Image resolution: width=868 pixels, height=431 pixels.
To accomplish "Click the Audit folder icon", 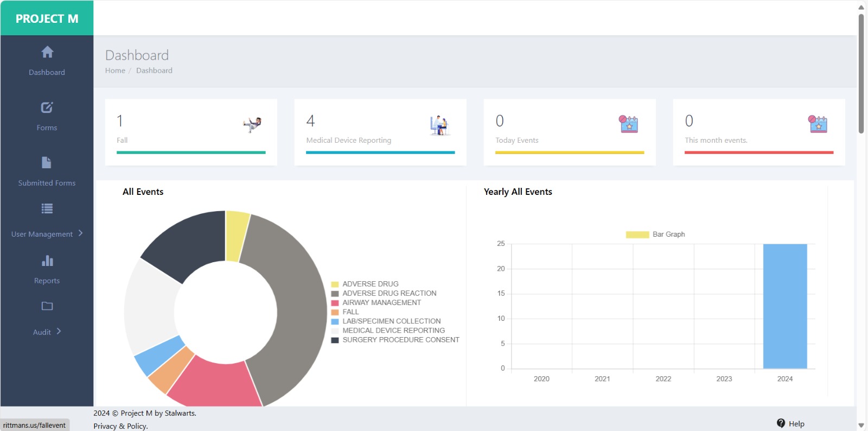I will [47, 306].
